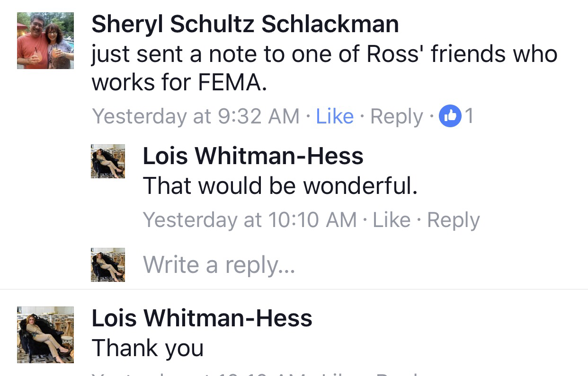Click the 'just sent a note' comment text

324,69
